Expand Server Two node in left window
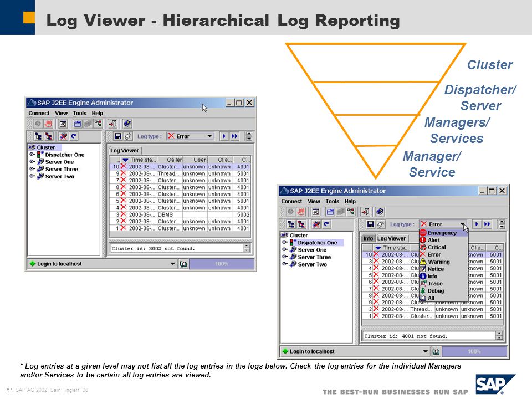 (32, 176)
